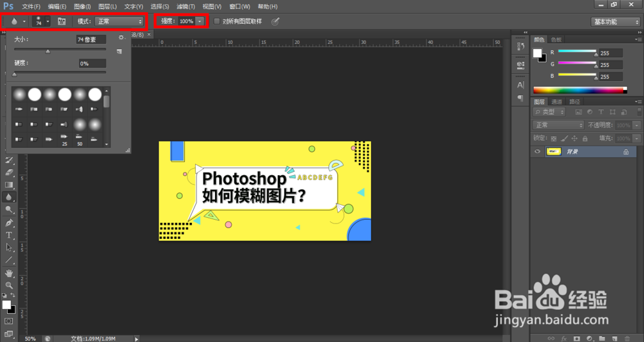Open the 不透明度 dropdown arrow
This screenshot has width=644, height=342.
637,125
